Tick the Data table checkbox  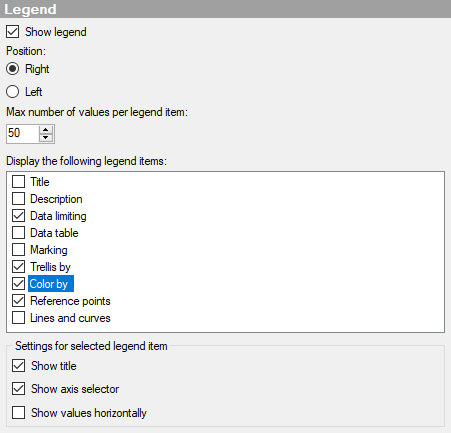point(18,233)
